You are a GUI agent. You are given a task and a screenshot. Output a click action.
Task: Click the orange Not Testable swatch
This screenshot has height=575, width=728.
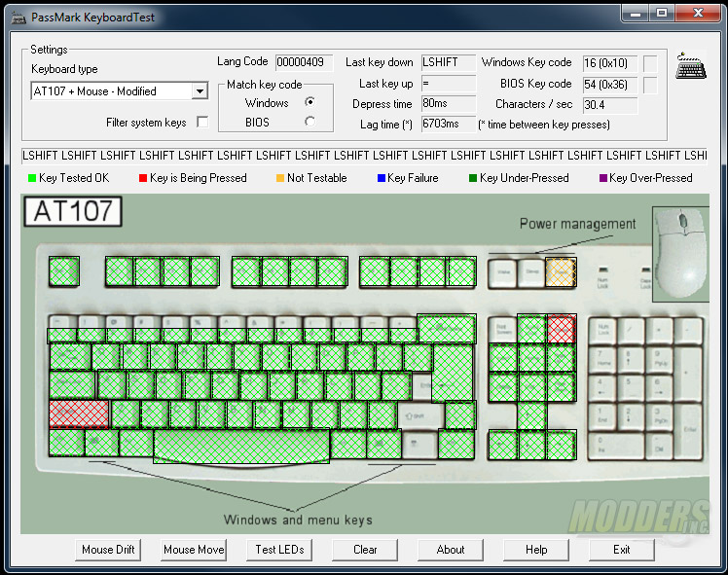coord(280,178)
